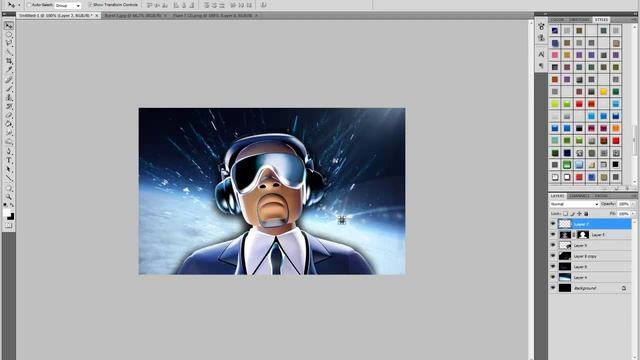Hide Layer 7 with its eye icon
This screenshot has height=360, width=640.
pyautogui.click(x=553, y=224)
